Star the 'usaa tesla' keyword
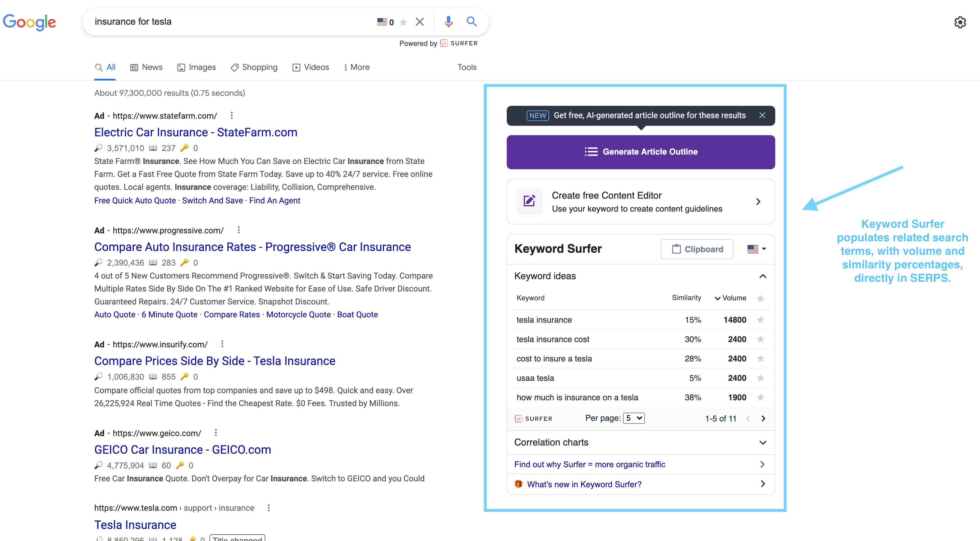Image resolution: width=980 pixels, height=541 pixels. pos(761,378)
